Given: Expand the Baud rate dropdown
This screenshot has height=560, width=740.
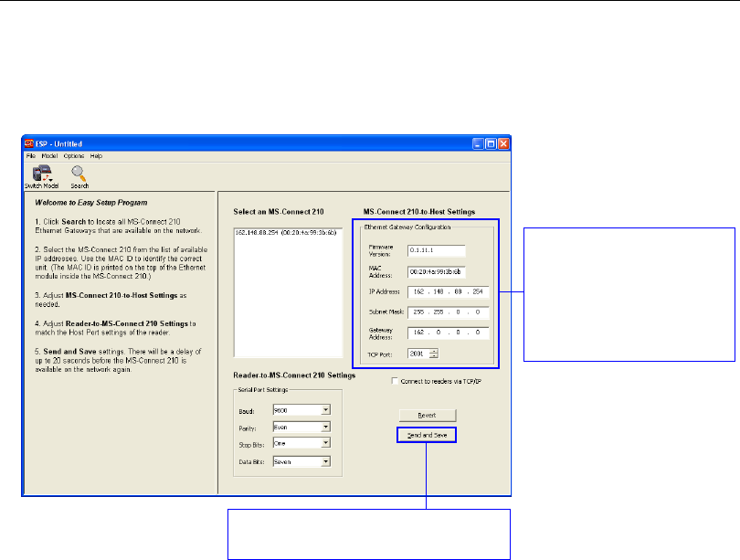Looking at the screenshot, I should pyautogui.click(x=325, y=410).
